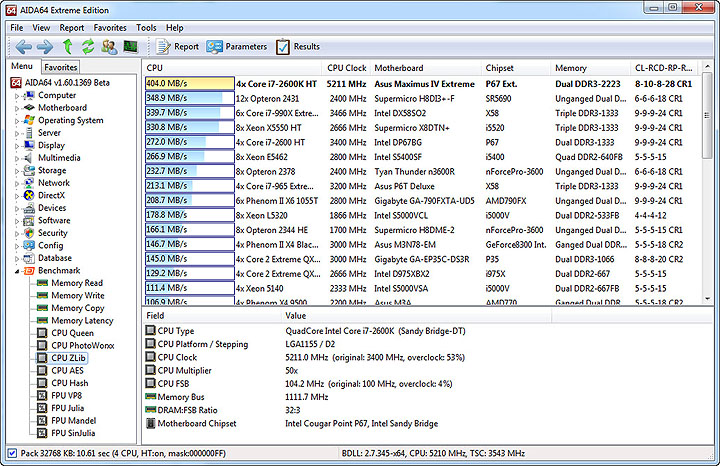Open the Results toolbar button
Viewport: 720px width, 466px height.
pyautogui.click(x=298, y=46)
